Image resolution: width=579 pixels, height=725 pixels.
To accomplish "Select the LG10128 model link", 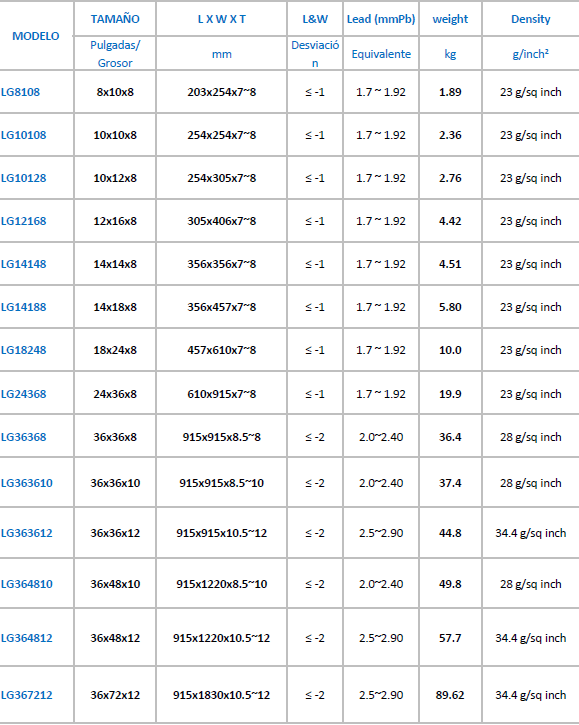I will tap(24, 178).
